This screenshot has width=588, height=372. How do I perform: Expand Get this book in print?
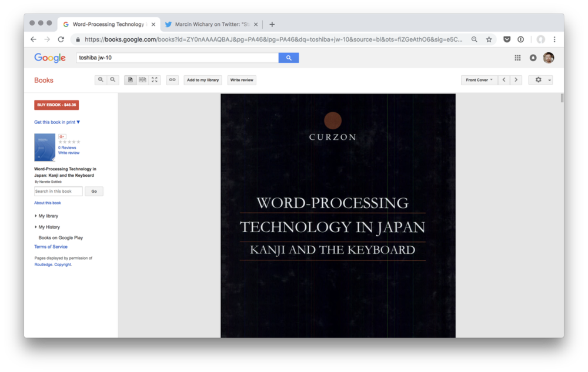(57, 122)
